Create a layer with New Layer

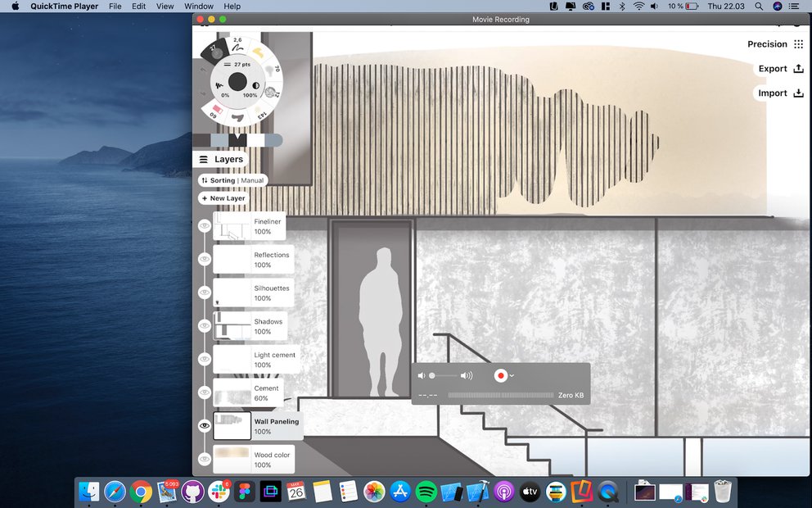[223, 198]
